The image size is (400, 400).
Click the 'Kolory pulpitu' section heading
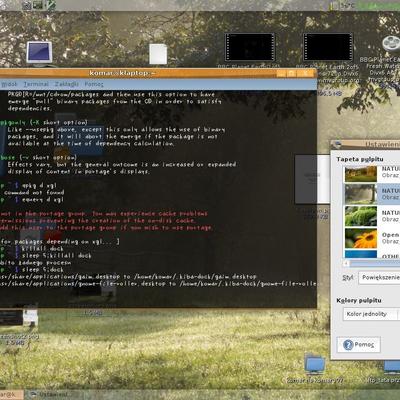click(x=359, y=300)
